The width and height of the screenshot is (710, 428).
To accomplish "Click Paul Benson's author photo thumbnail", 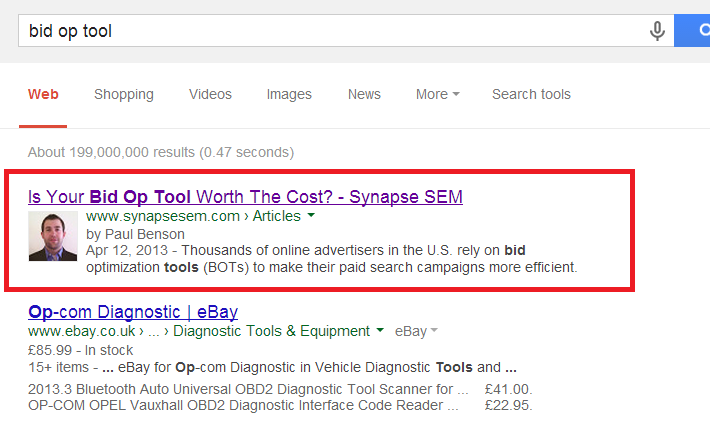I will (53, 236).
